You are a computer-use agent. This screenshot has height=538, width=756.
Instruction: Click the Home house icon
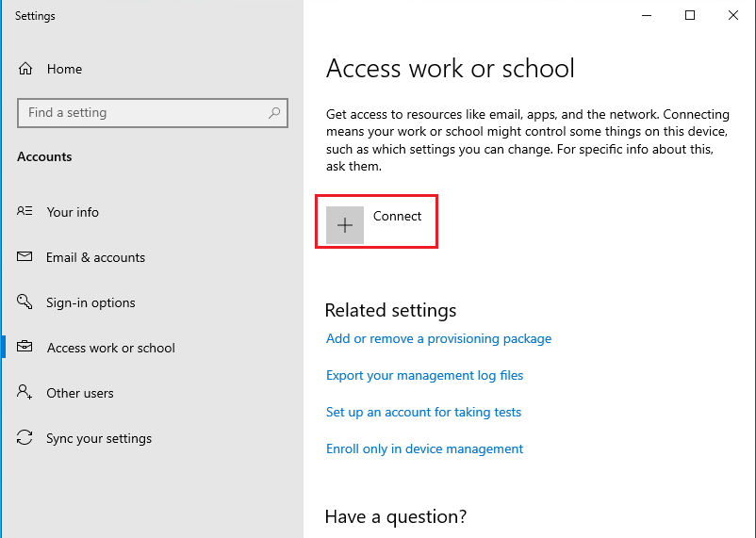coord(25,69)
